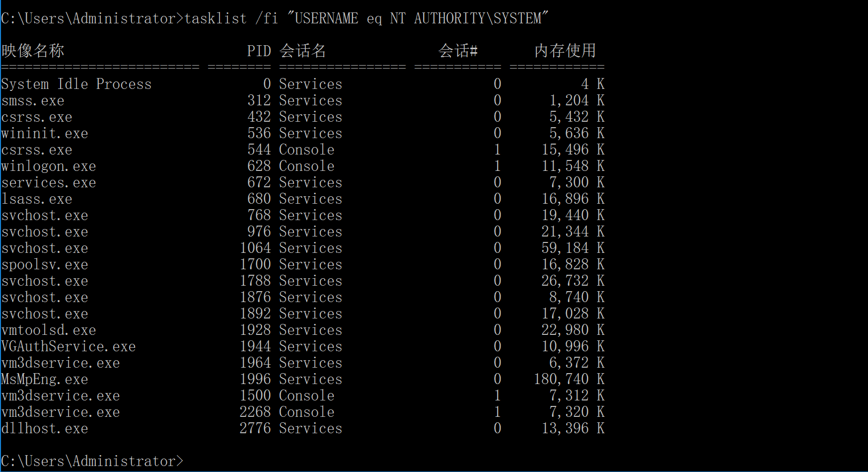Click the lsass.exe process name

tap(37, 199)
